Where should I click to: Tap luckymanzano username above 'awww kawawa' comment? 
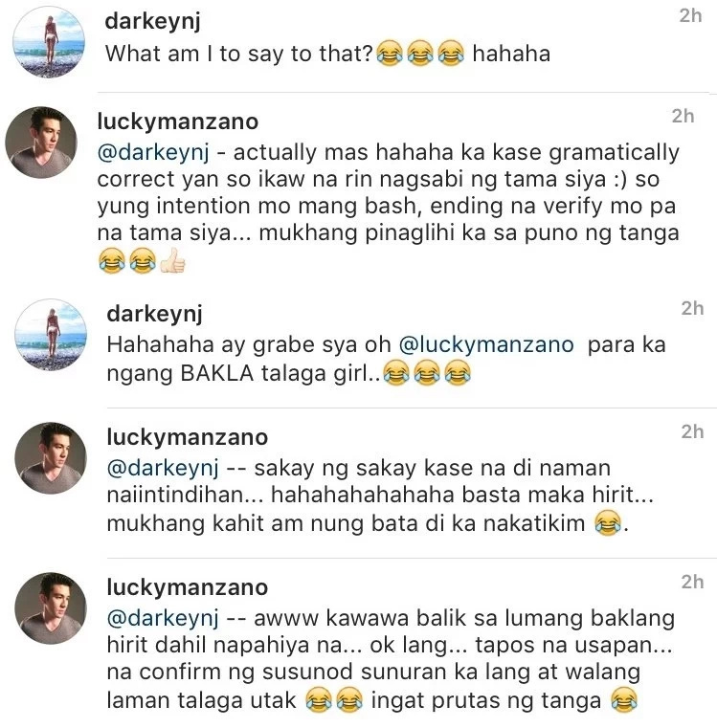188,587
